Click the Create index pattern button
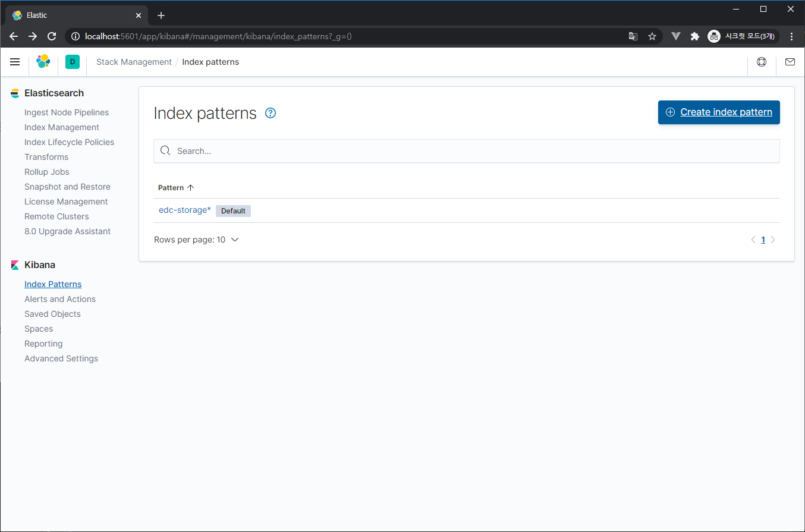The width and height of the screenshot is (805, 532). [719, 112]
